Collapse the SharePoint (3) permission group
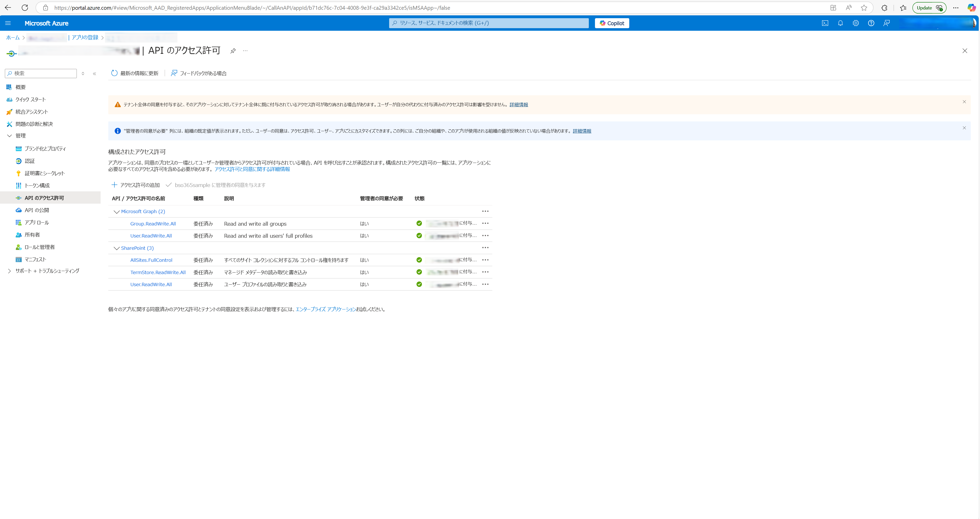 [116, 248]
